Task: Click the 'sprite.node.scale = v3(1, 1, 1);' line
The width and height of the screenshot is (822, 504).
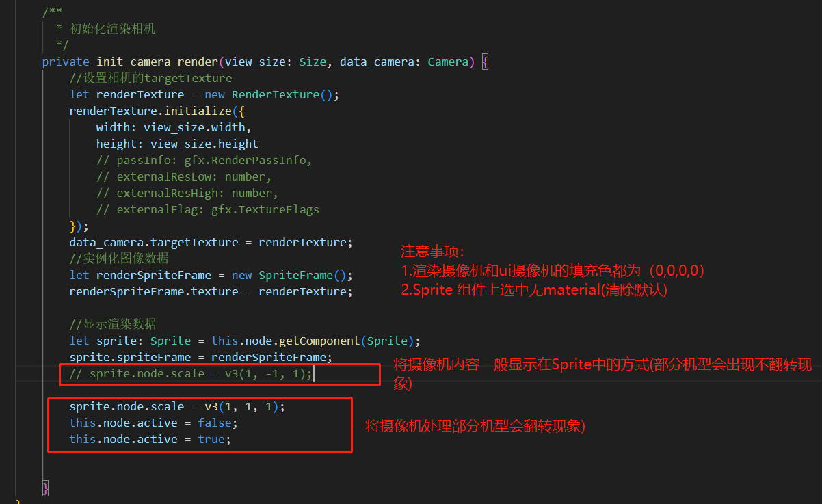Action: coord(177,406)
